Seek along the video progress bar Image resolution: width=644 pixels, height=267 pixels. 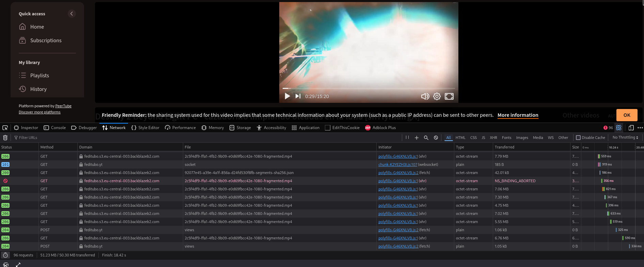(369, 88)
